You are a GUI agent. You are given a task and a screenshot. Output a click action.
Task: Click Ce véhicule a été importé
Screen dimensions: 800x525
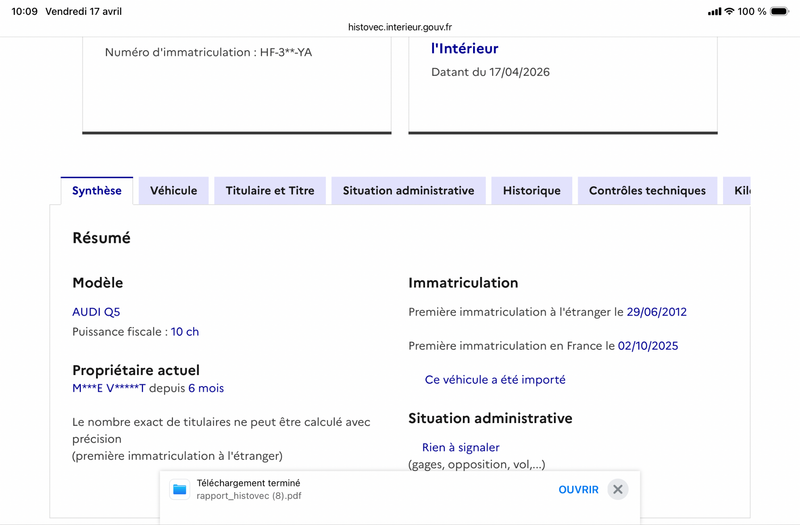click(x=495, y=380)
